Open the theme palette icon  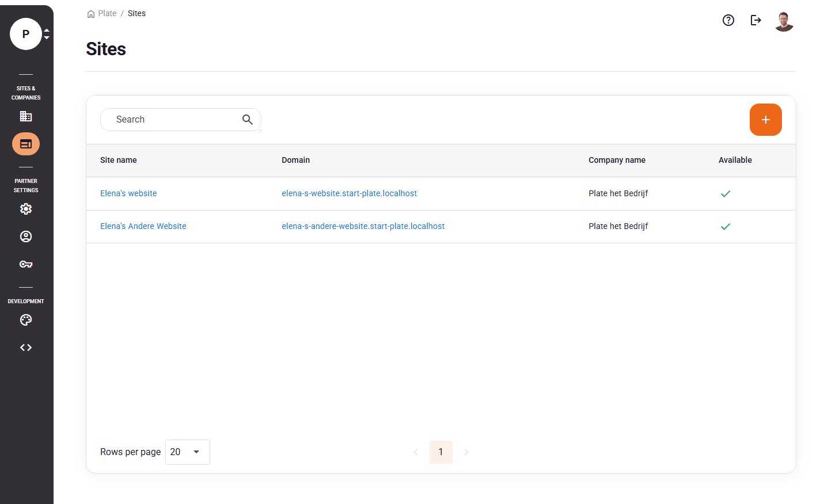point(26,320)
